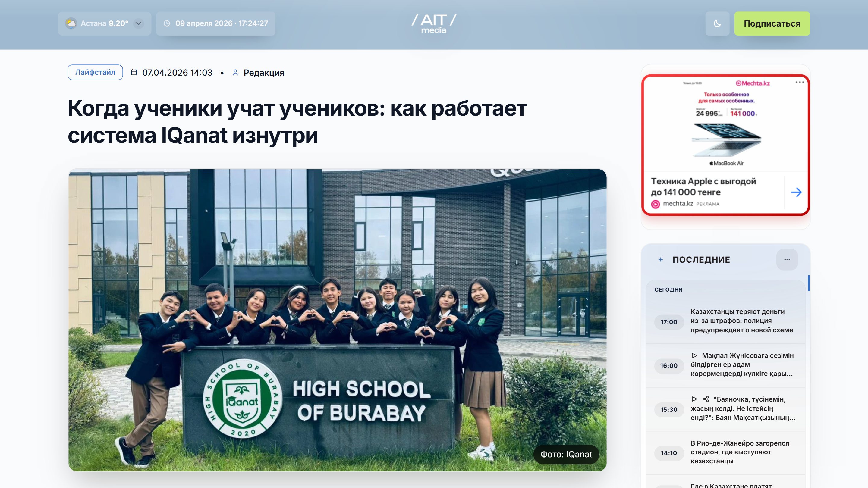Click the share icon on Баяночка news
The image size is (868, 488).
coord(706,399)
